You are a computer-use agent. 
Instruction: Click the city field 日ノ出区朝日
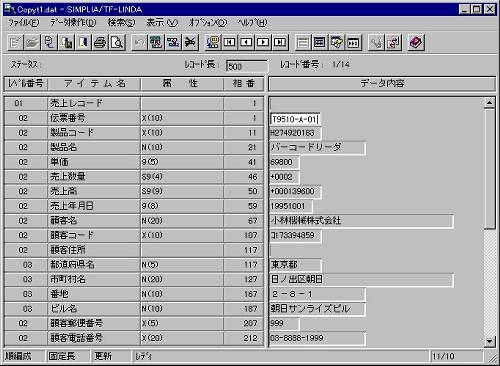(361, 279)
